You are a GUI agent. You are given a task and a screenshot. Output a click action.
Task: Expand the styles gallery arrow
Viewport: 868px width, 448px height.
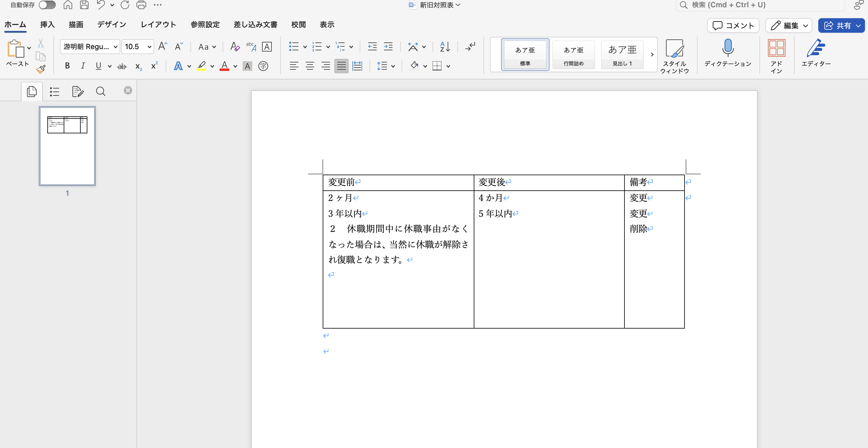click(x=652, y=55)
